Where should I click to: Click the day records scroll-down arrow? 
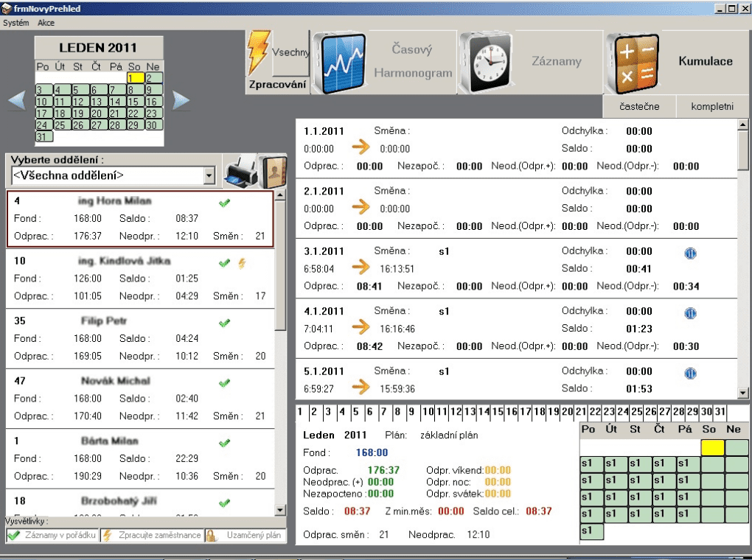coord(743,393)
